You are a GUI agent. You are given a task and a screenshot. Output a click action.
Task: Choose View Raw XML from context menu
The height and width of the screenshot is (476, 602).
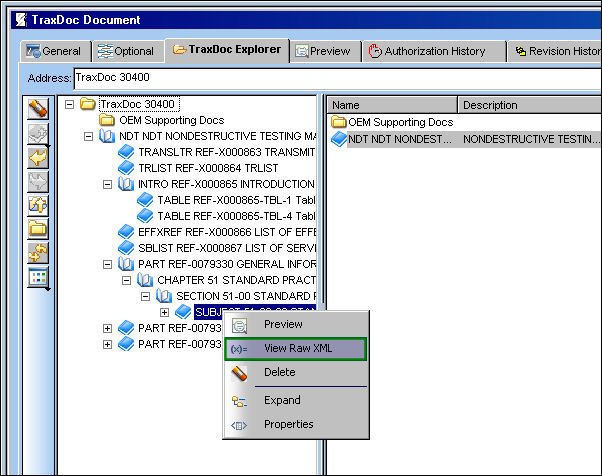coord(296,349)
